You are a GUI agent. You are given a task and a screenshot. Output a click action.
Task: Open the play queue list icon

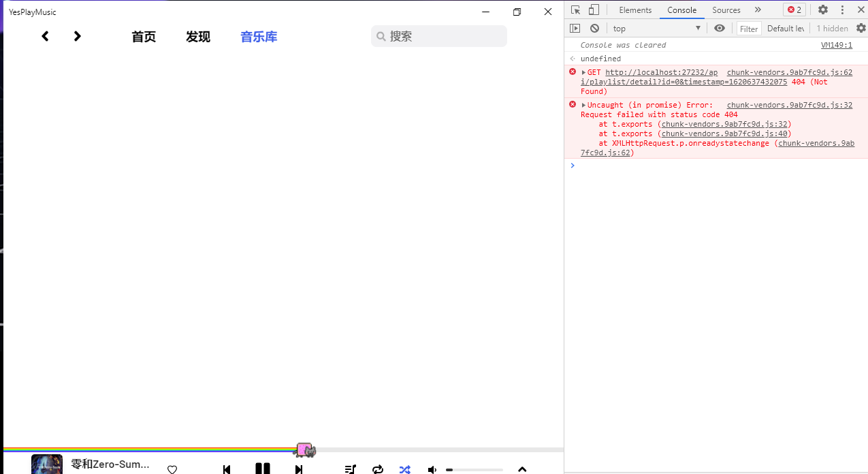pos(350,469)
